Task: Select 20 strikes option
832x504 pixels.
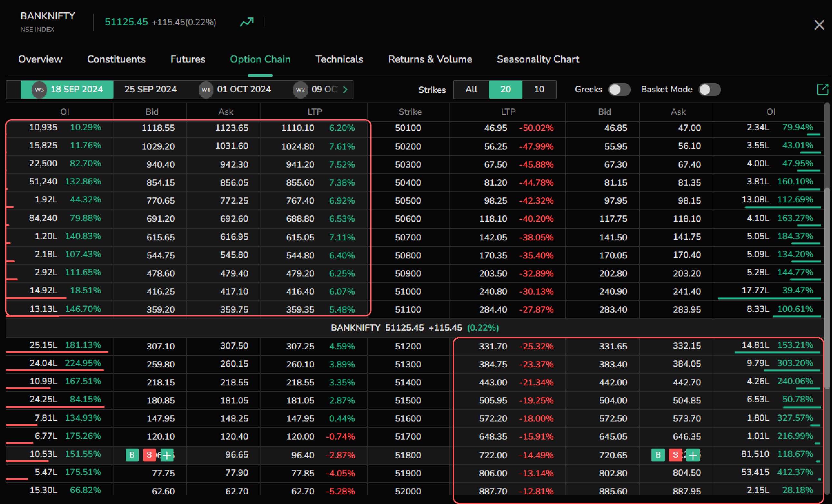Action: 505,89
